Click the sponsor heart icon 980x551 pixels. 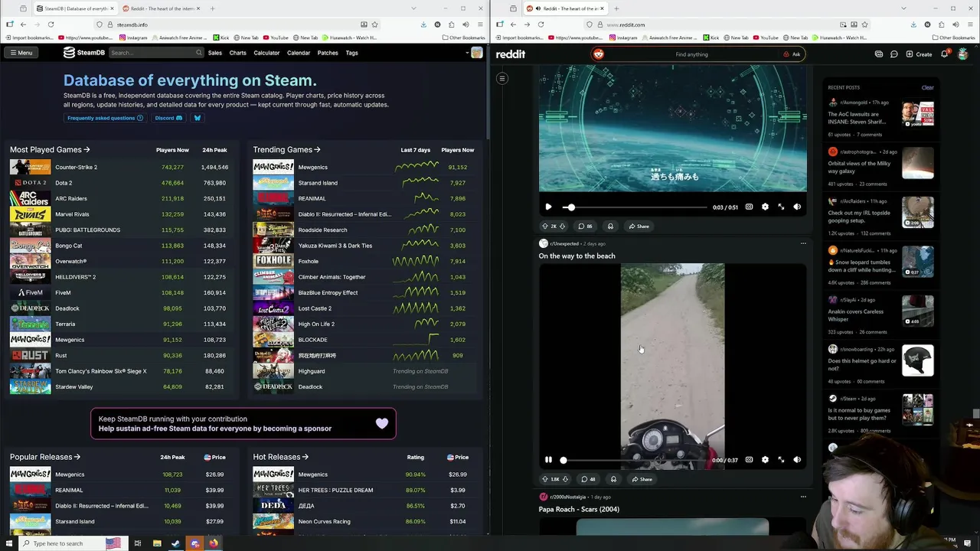pos(382,423)
